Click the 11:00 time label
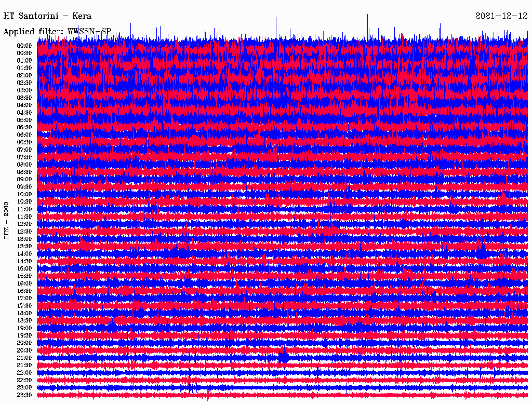Screen dimensions: 532x405 (x=24, y=209)
